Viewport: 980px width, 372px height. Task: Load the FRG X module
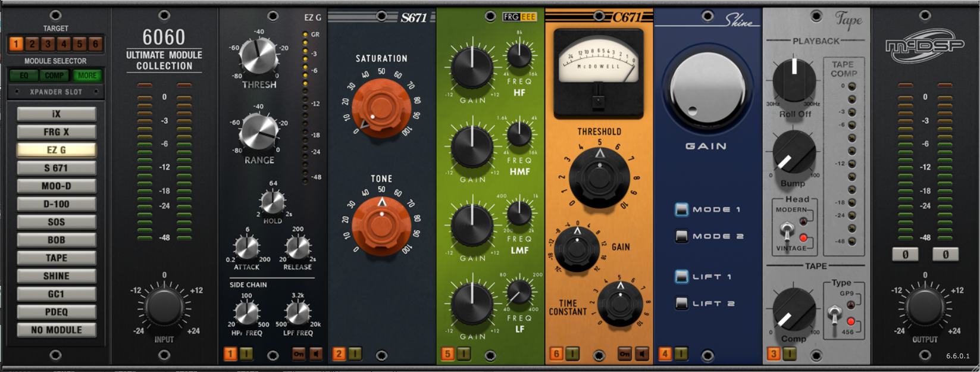[x=57, y=132]
